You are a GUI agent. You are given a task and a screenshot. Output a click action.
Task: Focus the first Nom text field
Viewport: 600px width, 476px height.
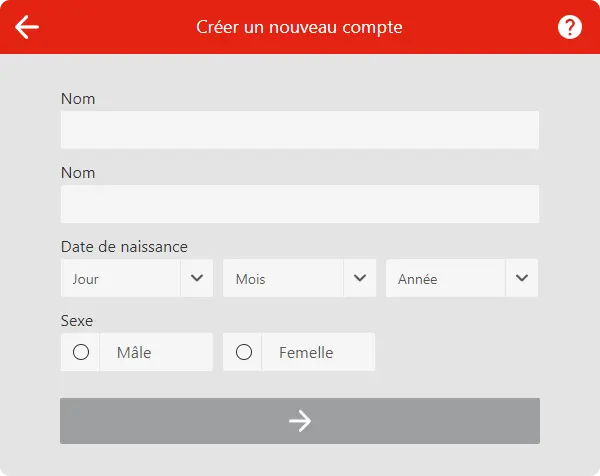point(300,130)
